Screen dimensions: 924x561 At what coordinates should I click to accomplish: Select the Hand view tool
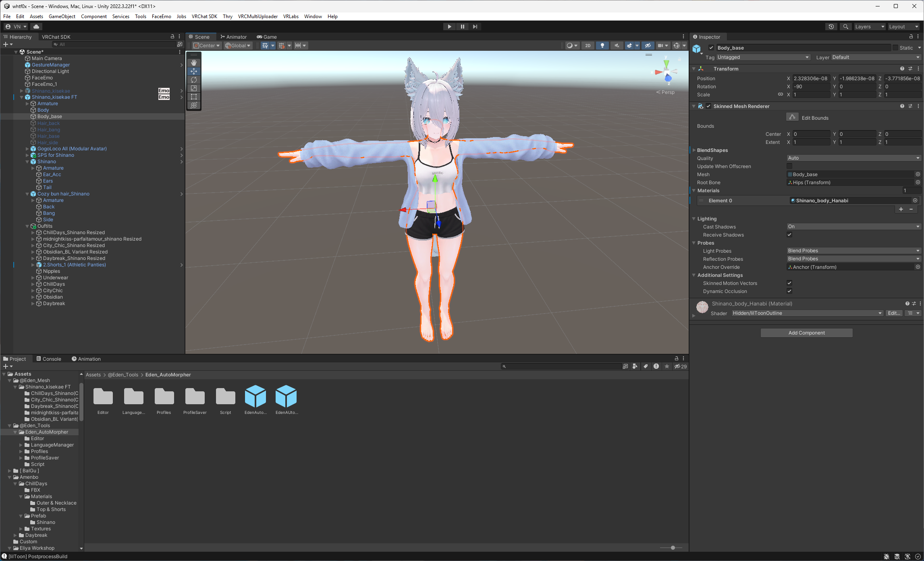click(x=194, y=63)
